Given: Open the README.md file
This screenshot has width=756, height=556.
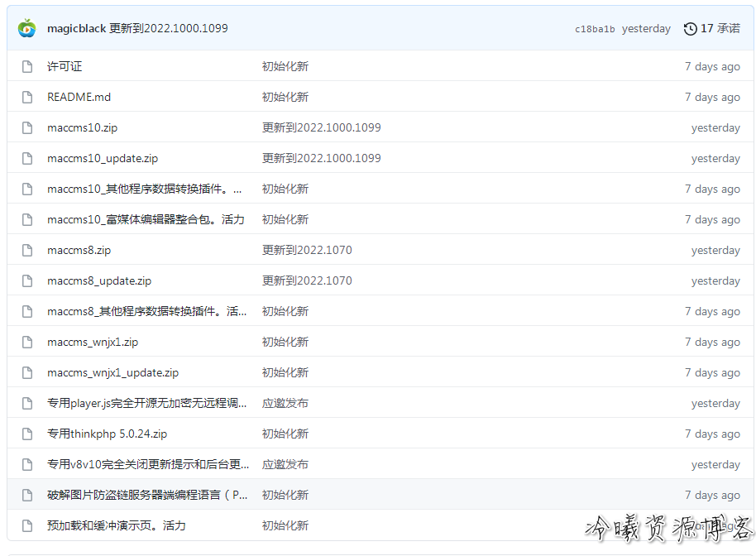Looking at the screenshot, I should (79, 97).
